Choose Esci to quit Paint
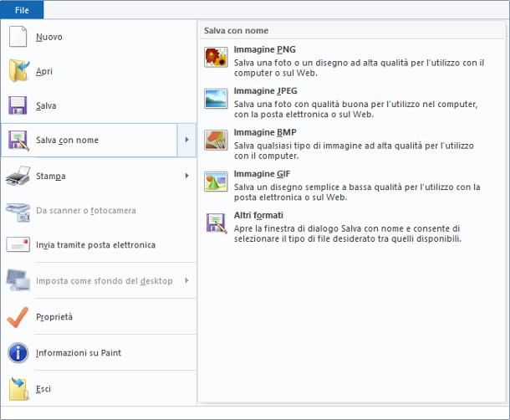 [99, 389]
